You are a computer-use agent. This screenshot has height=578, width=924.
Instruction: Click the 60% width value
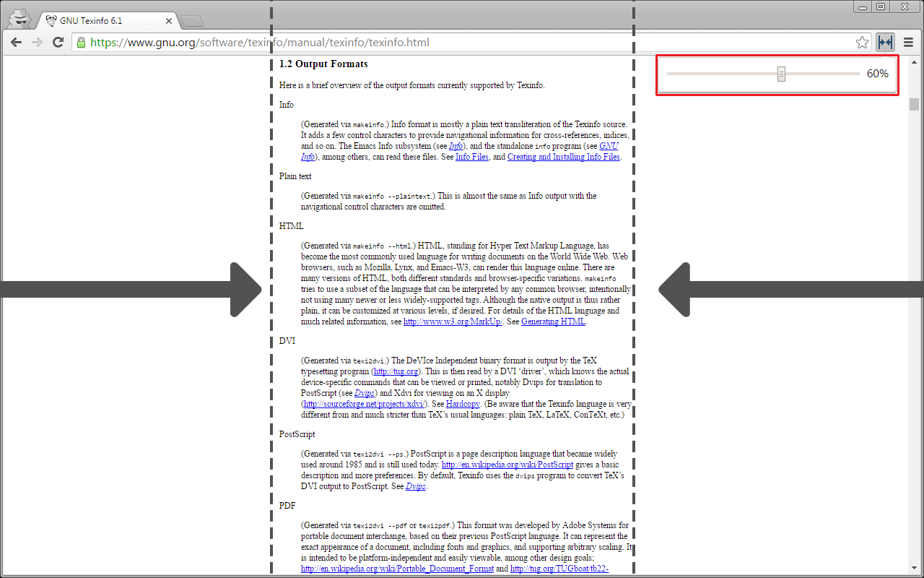(x=878, y=74)
